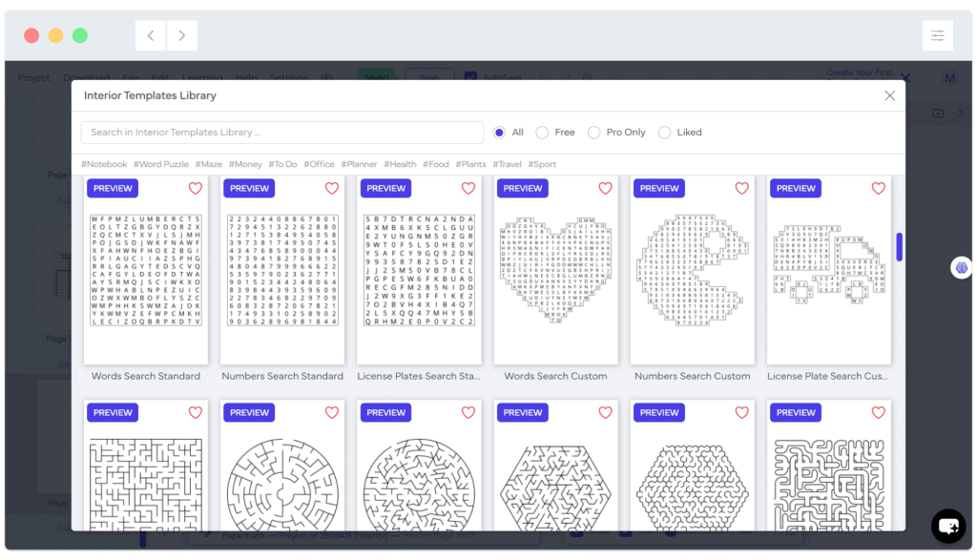Preview Words Search Standard template
Viewport: 977px width, 560px height.
point(113,188)
